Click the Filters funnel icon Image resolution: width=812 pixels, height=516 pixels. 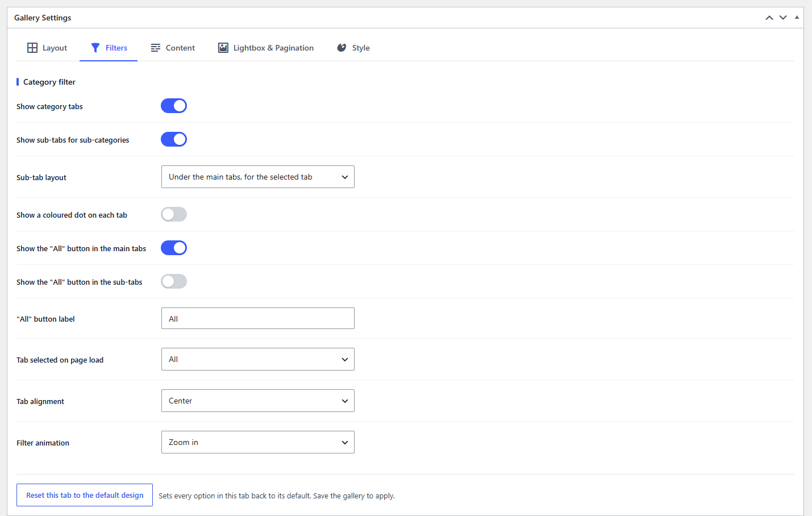pos(95,48)
